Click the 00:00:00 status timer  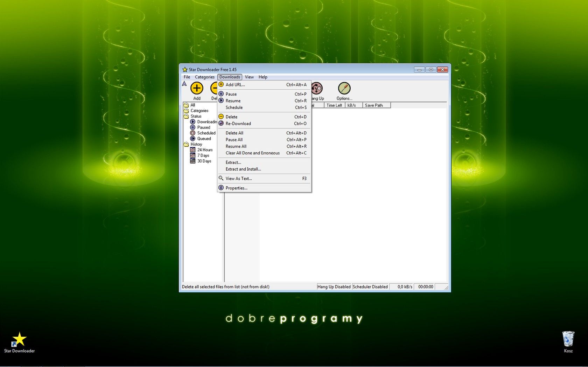tap(425, 287)
